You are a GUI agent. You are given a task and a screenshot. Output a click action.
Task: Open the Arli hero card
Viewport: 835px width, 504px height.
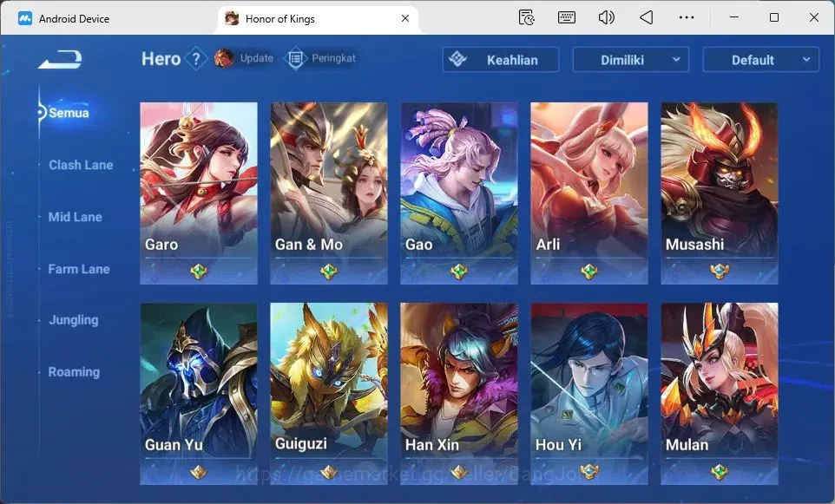[x=589, y=193]
